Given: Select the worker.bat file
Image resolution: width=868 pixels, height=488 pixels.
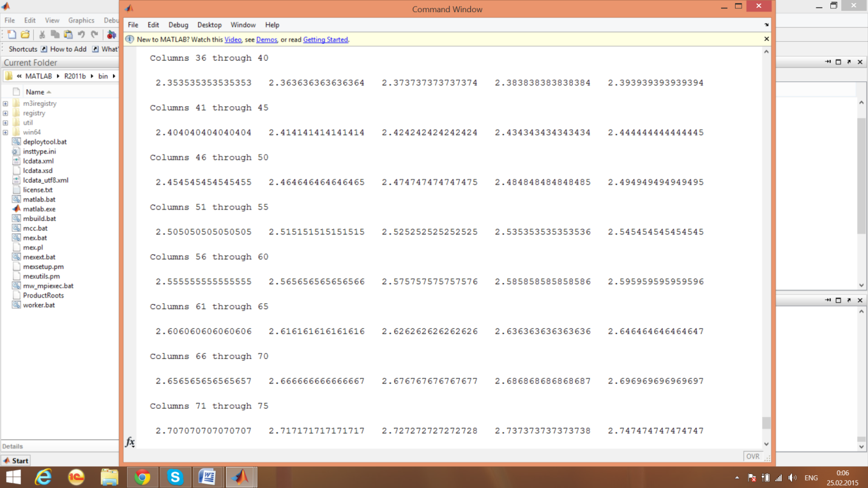Looking at the screenshot, I should point(39,305).
